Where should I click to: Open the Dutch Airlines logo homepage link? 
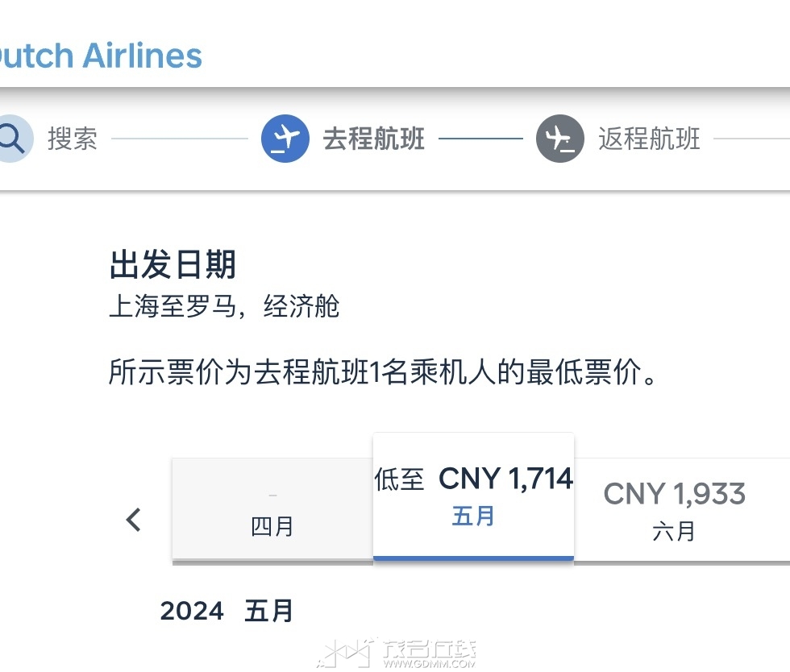coord(101,55)
